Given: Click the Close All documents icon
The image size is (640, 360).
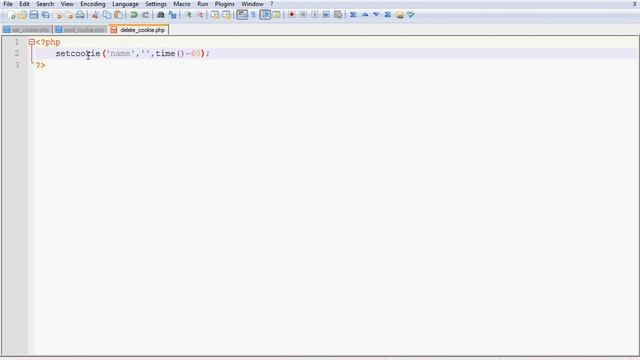Looking at the screenshot, I should point(69,15).
